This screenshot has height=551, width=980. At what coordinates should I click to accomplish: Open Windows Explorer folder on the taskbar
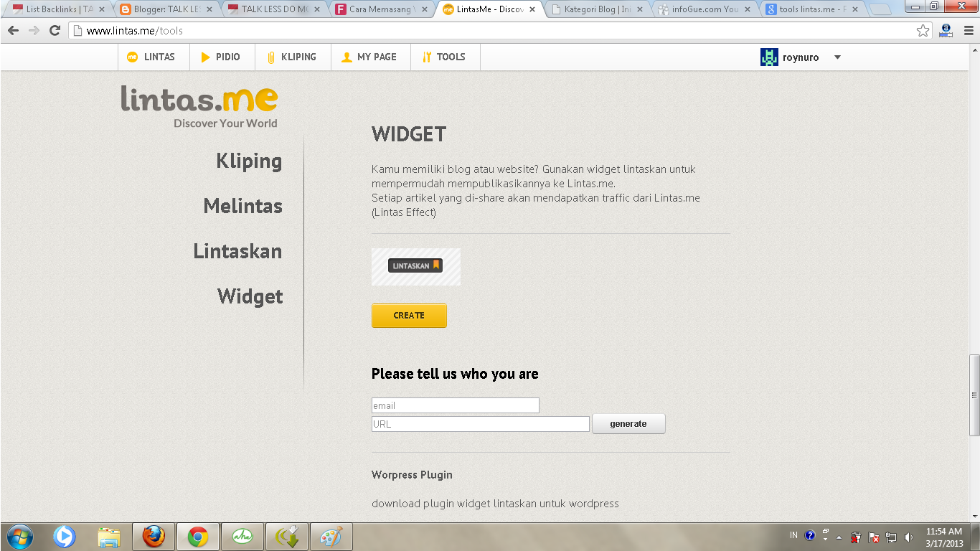pyautogui.click(x=109, y=537)
